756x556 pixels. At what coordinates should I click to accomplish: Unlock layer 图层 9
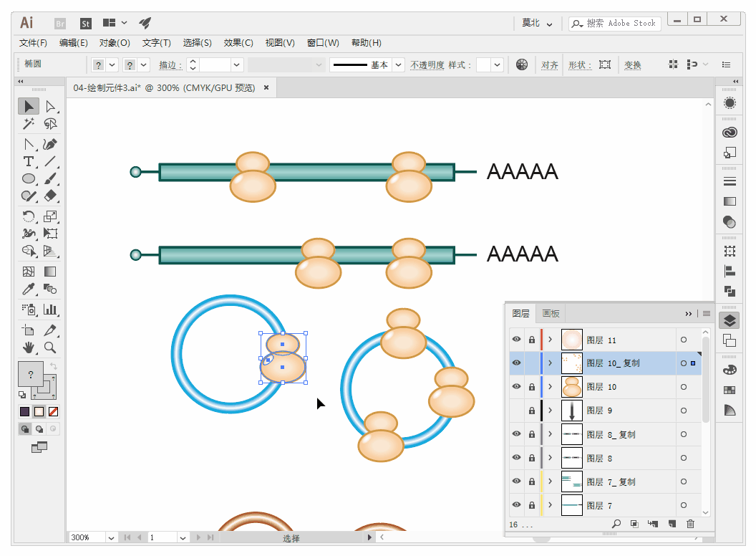pyautogui.click(x=532, y=411)
